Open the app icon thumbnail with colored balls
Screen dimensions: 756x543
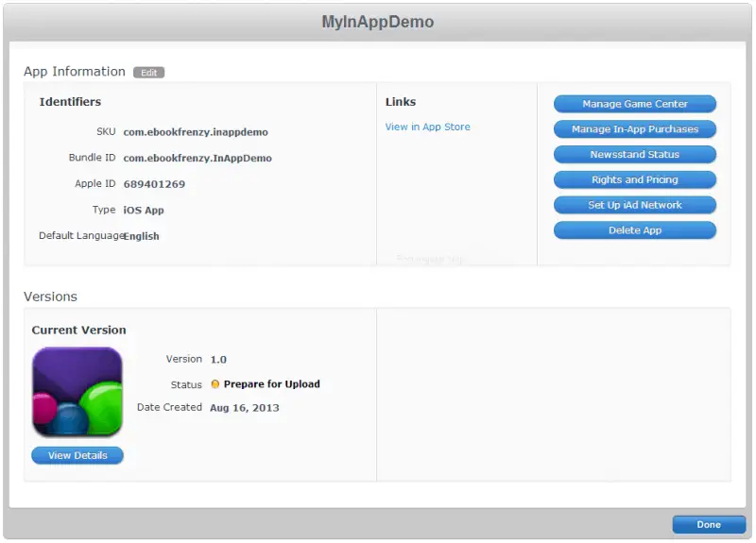(77, 392)
